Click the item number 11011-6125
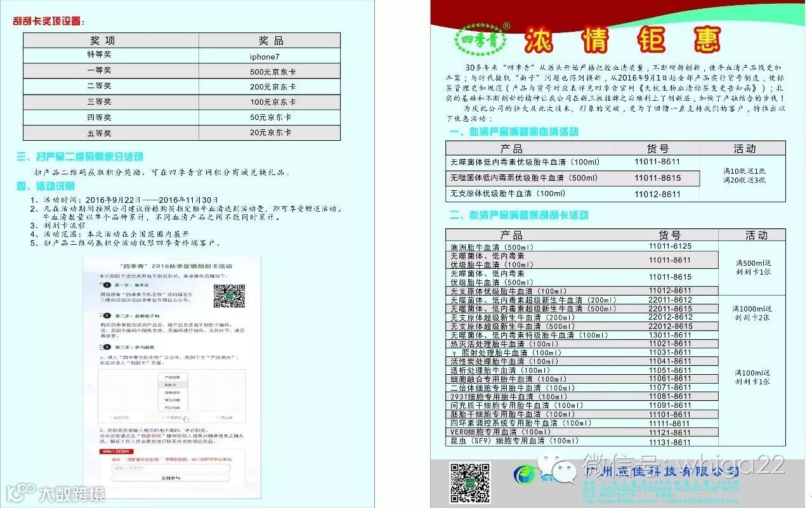The image size is (812, 508). click(670, 246)
